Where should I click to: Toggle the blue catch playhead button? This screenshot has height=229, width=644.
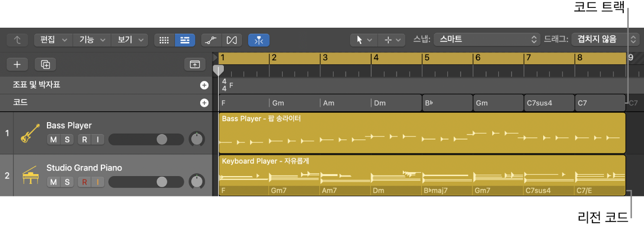click(258, 40)
